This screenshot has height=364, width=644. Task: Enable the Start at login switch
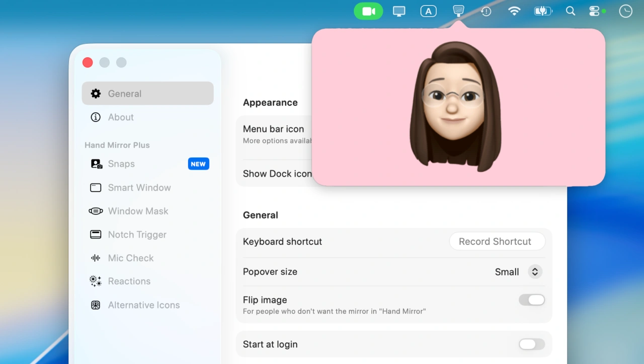[531, 344]
